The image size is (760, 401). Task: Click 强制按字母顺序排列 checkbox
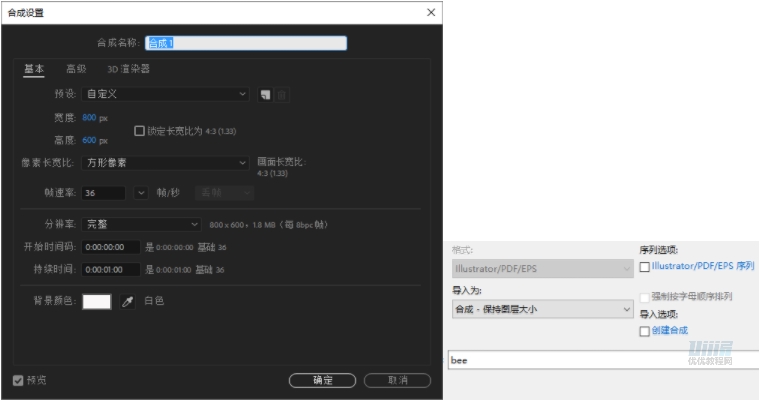[645, 297]
